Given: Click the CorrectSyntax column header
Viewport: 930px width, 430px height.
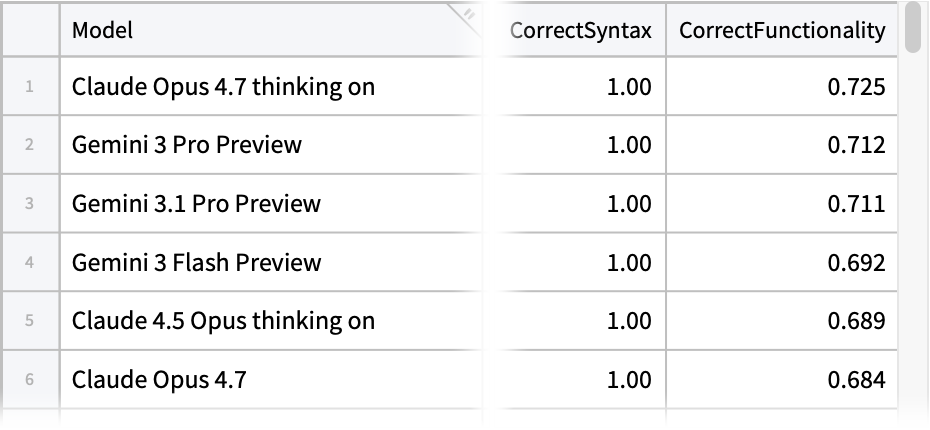Looking at the screenshot, I should click(580, 31).
